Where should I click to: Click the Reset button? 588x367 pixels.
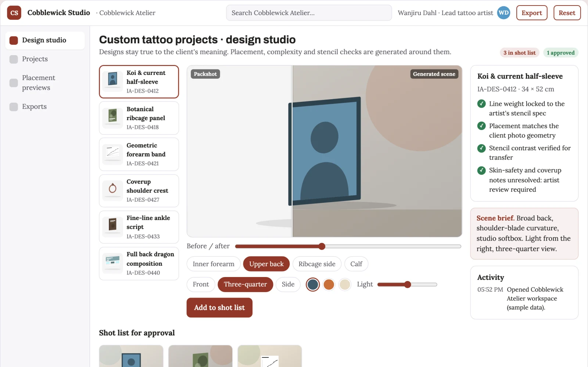(567, 13)
